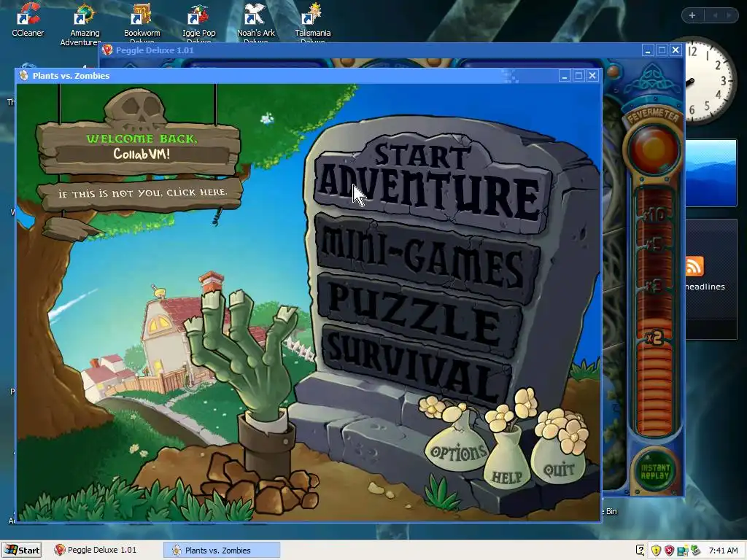
Task: Click the x2 marker on Peggle's fevermeter
Action: click(654, 338)
